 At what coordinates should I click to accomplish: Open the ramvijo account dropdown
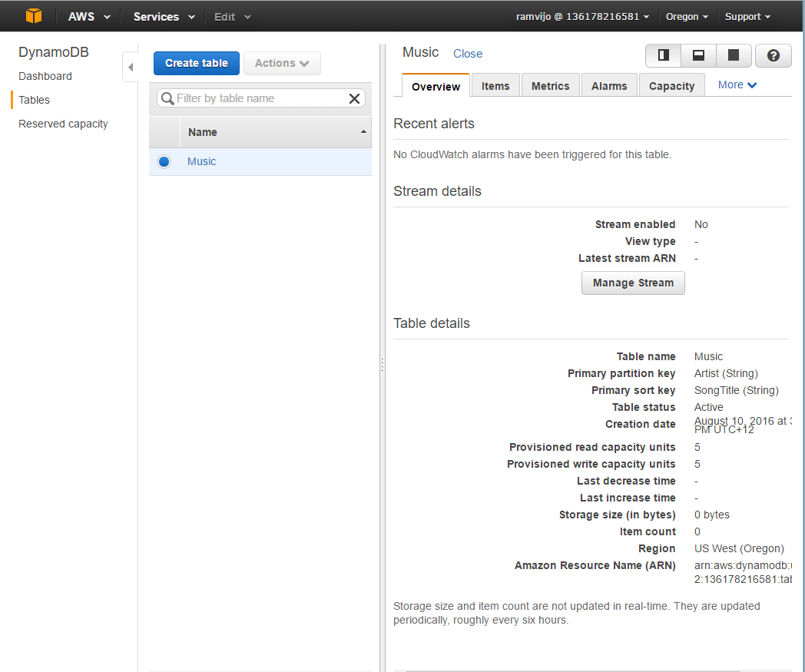tap(582, 16)
